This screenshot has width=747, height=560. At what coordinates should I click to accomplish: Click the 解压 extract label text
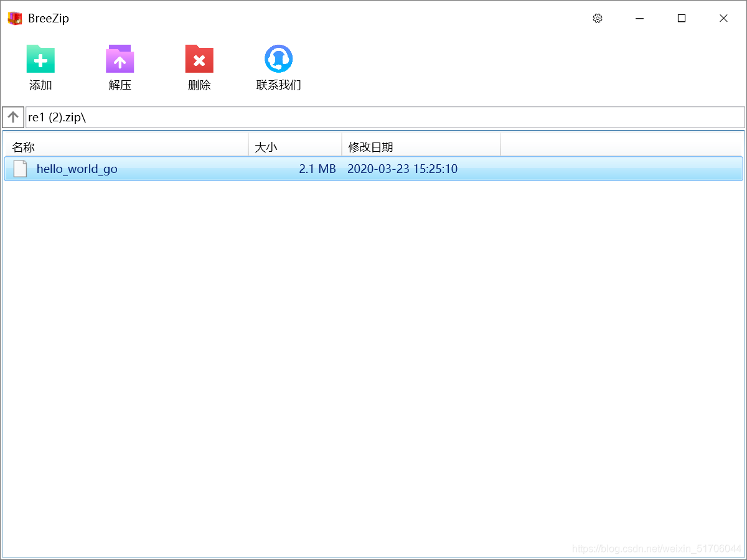(x=120, y=85)
